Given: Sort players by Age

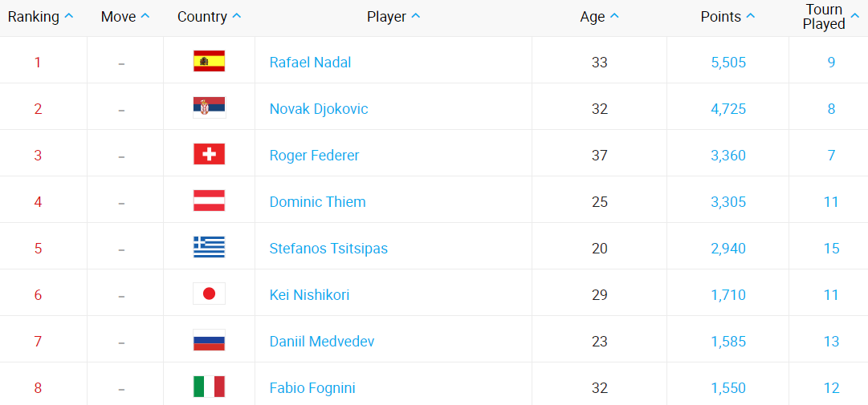Looking at the screenshot, I should coord(599,17).
